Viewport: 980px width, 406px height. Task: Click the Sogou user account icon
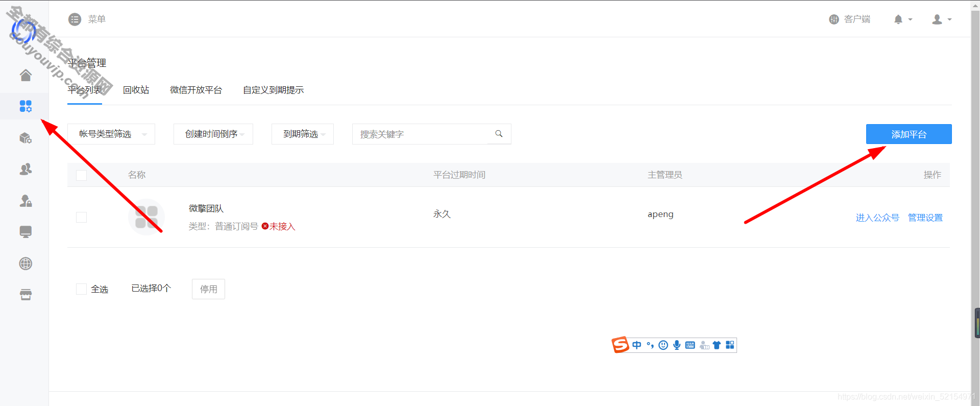click(704, 345)
